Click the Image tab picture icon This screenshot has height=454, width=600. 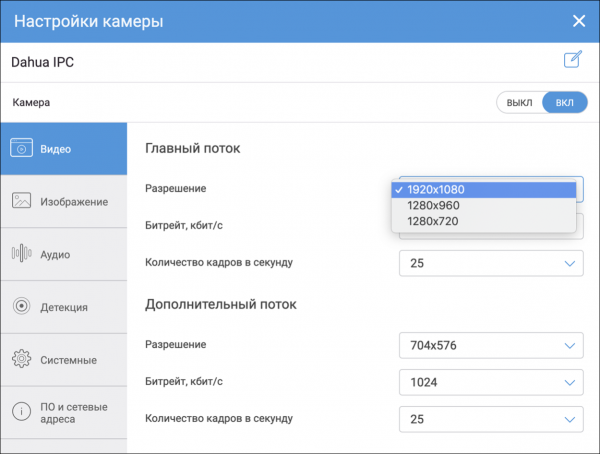pos(21,202)
